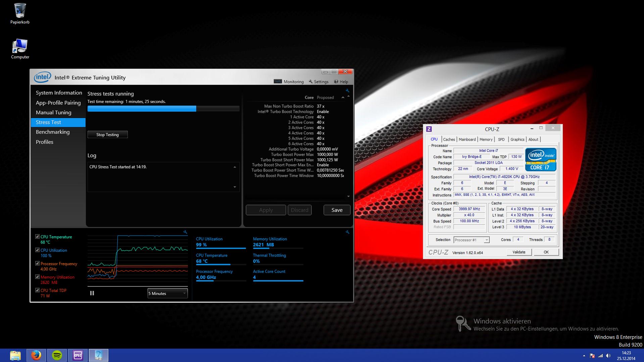The image size is (644, 362).
Task: Switch to Caches tab in CPU-Z
Action: pyautogui.click(x=449, y=140)
